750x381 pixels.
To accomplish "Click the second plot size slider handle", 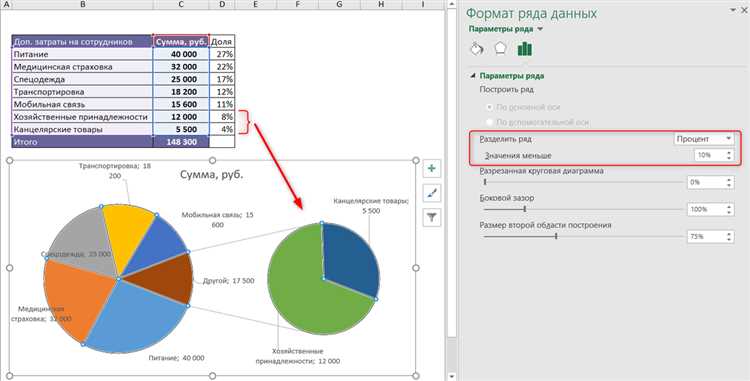I will tap(556, 236).
